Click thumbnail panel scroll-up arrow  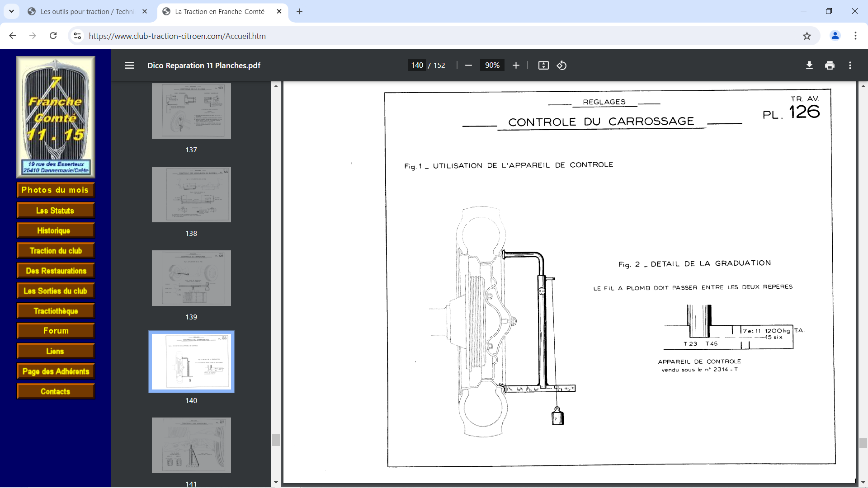point(276,86)
